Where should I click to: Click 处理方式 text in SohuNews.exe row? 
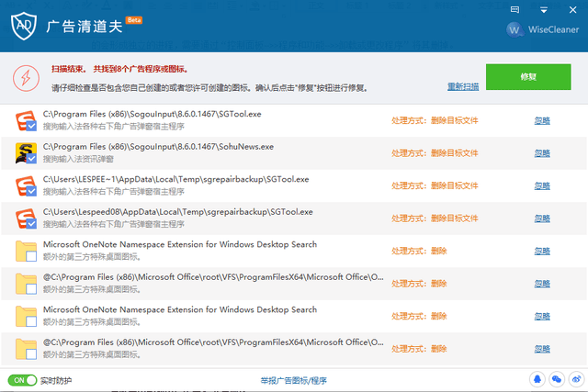(x=435, y=153)
